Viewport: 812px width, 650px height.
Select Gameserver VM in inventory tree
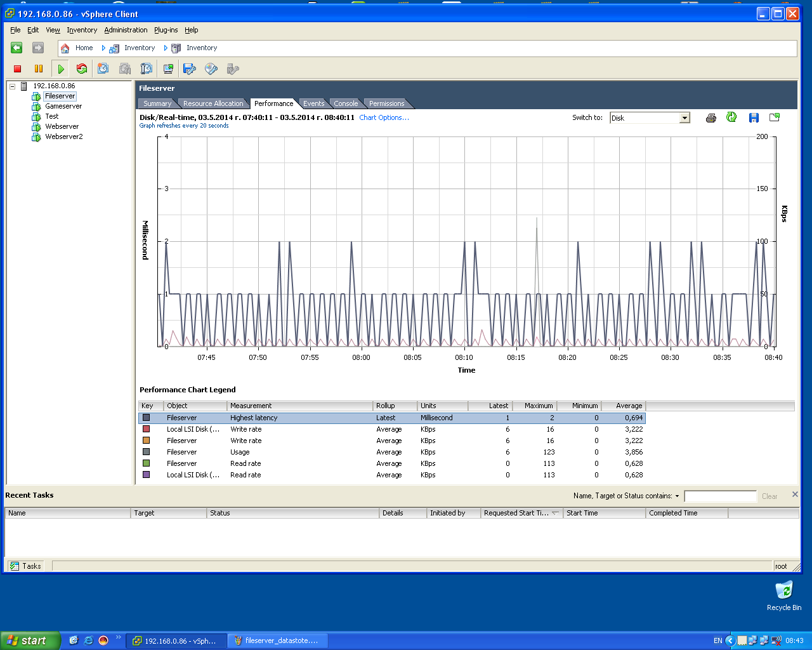coord(63,106)
